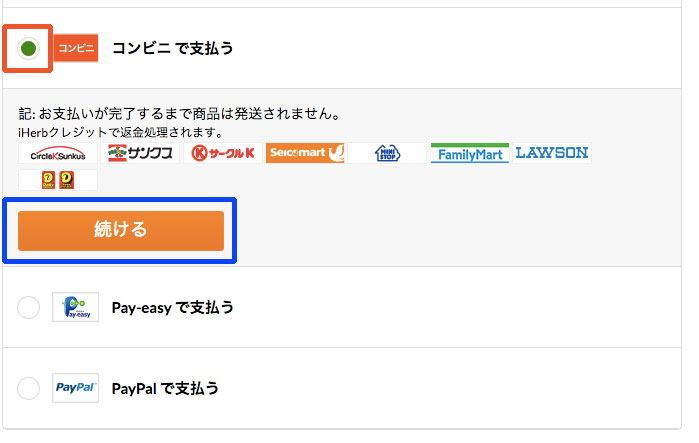Click the shipping note about payment completion
699x443 pixels.
(x=180, y=114)
